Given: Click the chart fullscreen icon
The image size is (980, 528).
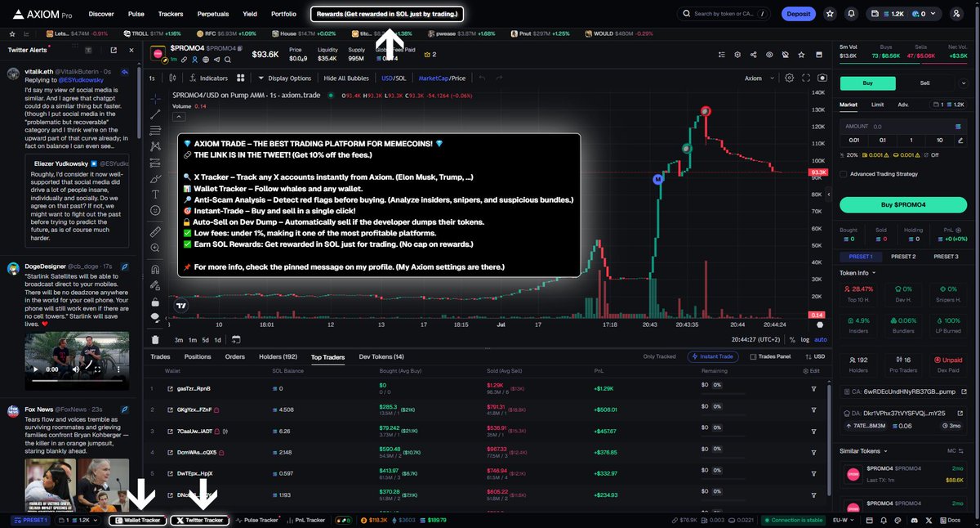Looking at the screenshot, I should 805,78.
